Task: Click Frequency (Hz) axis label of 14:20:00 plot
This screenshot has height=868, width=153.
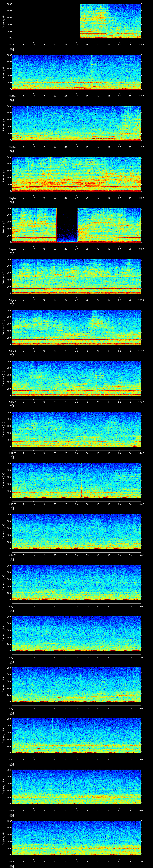Action: coord(3,838)
